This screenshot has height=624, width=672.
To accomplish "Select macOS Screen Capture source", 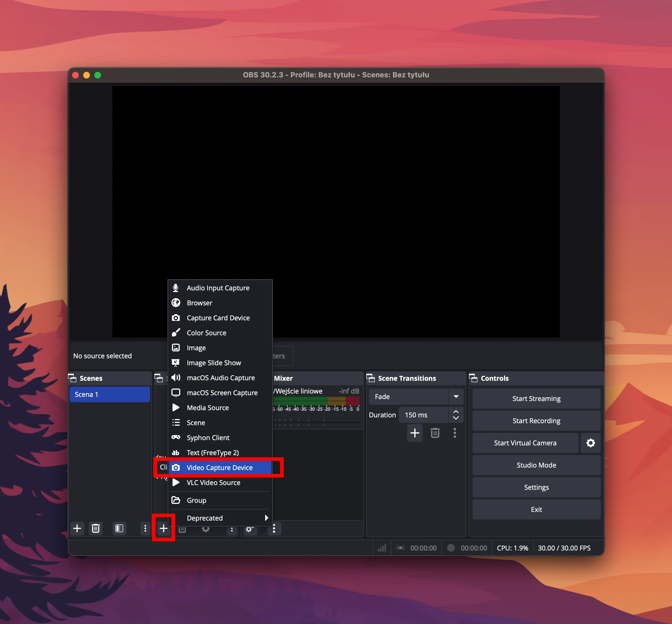I will pyautogui.click(x=222, y=393).
